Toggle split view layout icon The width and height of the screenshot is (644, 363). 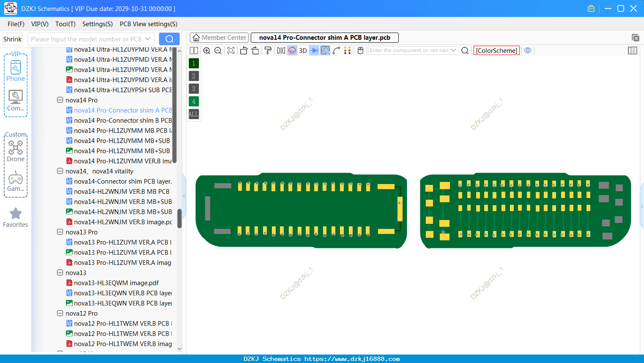click(x=194, y=50)
